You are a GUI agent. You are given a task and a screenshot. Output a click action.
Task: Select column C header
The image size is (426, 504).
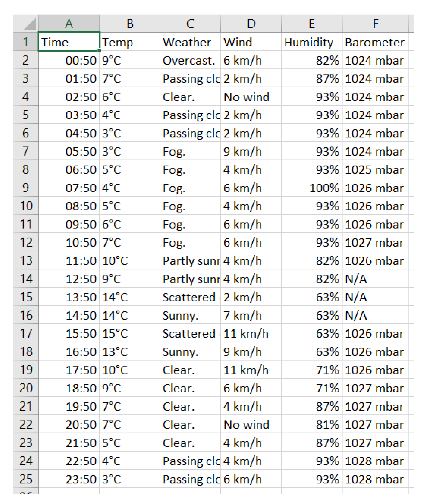(x=190, y=24)
